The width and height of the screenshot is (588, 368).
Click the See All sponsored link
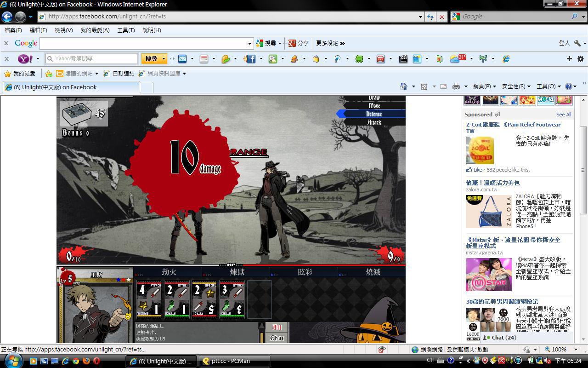point(564,115)
